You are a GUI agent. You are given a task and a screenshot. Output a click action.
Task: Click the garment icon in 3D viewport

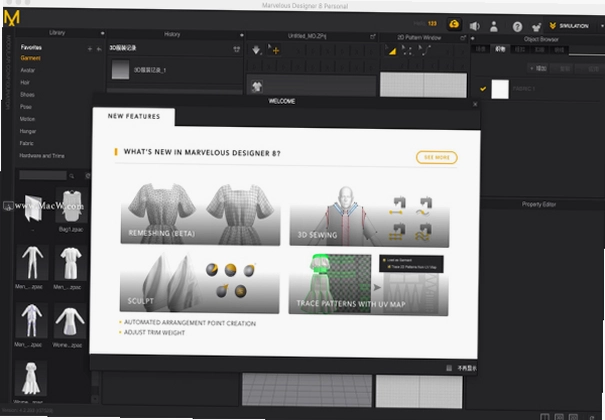point(257,86)
